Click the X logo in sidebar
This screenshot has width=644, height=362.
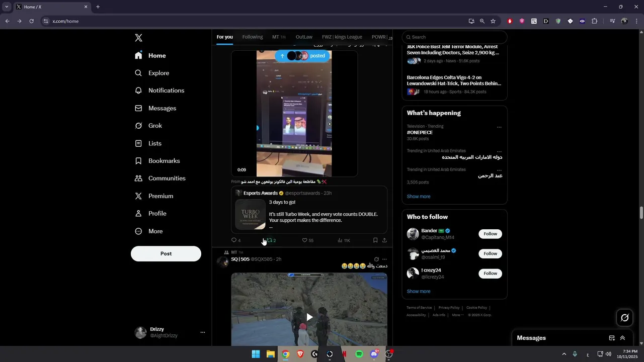pyautogui.click(x=138, y=38)
